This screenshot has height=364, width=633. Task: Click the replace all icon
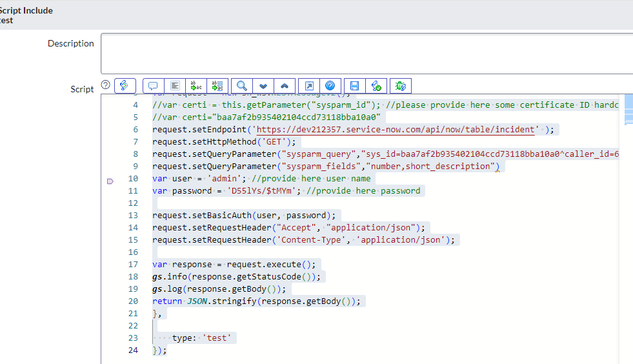click(x=217, y=86)
